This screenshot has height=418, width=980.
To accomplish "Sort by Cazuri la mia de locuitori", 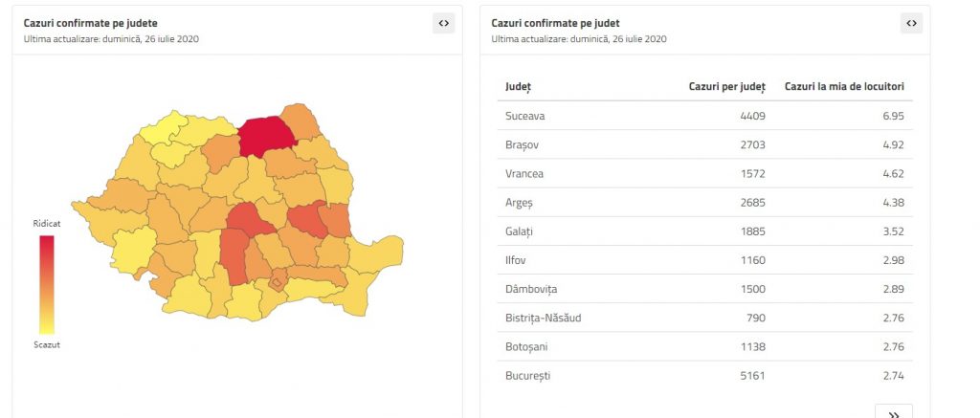I will click(x=844, y=86).
